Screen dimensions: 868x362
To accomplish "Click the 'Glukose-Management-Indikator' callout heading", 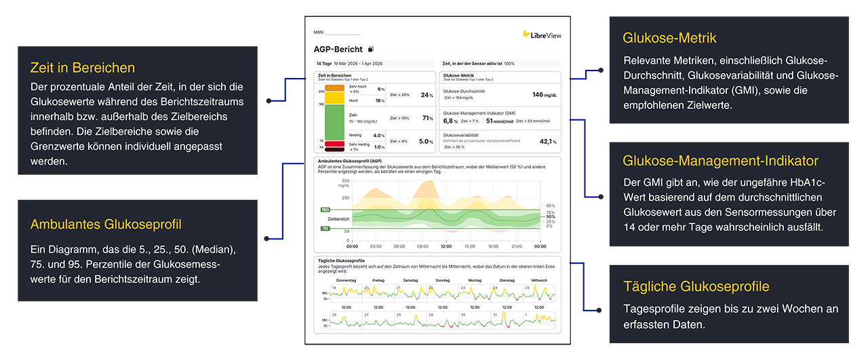I will (721, 161).
